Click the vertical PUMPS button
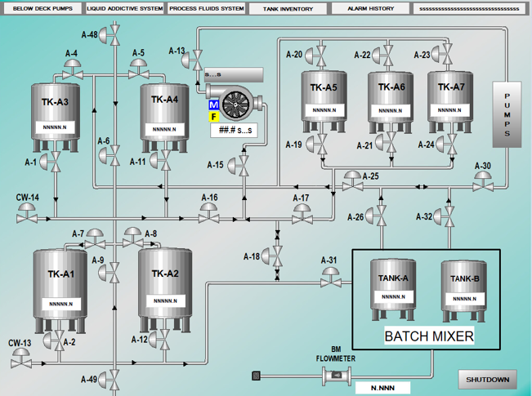 click(x=506, y=113)
